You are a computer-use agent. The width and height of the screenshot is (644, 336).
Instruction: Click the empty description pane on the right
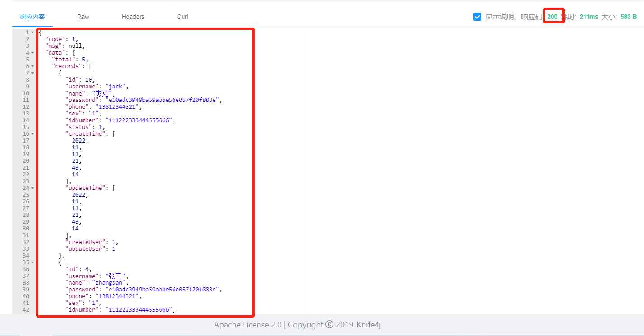click(475, 171)
